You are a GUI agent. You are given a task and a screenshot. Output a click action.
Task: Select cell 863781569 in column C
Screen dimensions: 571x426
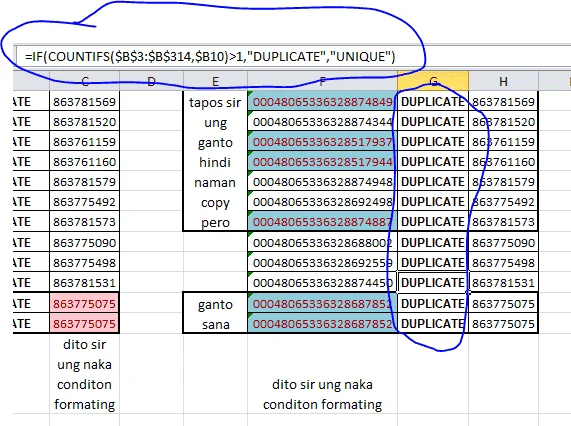(x=84, y=101)
